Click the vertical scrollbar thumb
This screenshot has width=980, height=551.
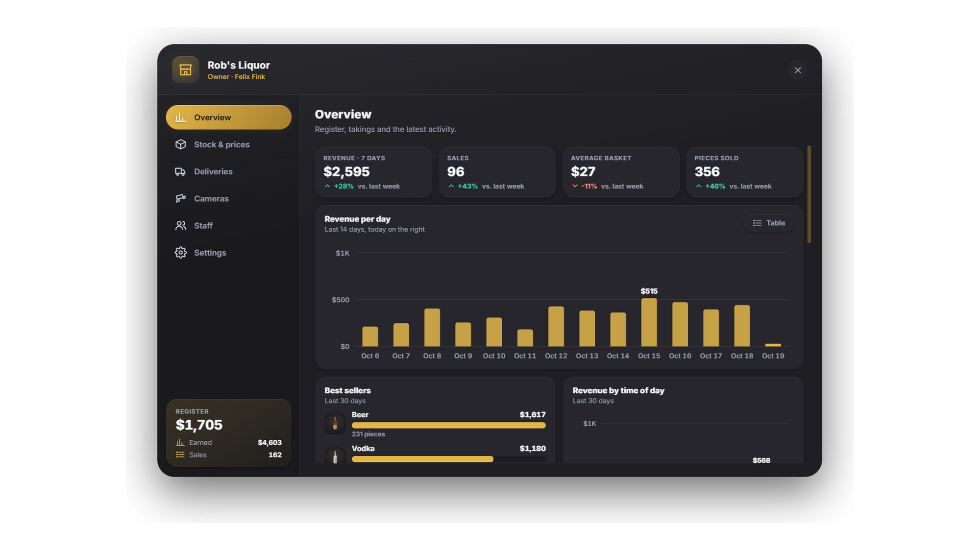809,194
